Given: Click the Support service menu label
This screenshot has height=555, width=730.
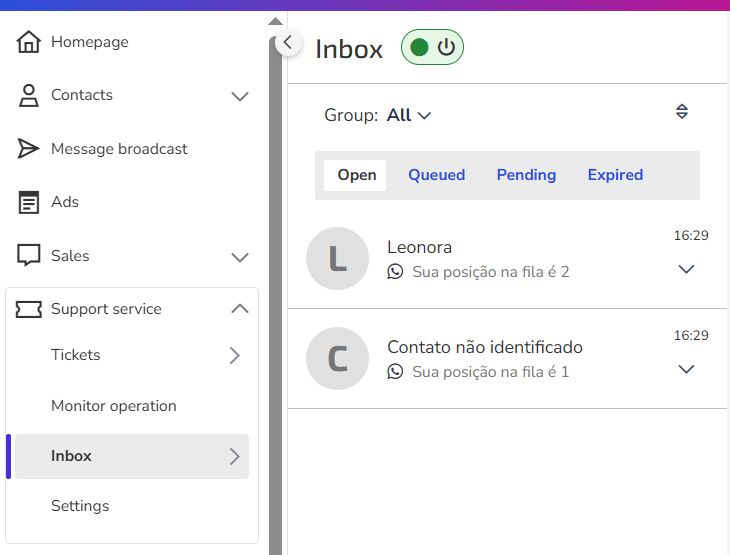Looking at the screenshot, I should [106, 309].
